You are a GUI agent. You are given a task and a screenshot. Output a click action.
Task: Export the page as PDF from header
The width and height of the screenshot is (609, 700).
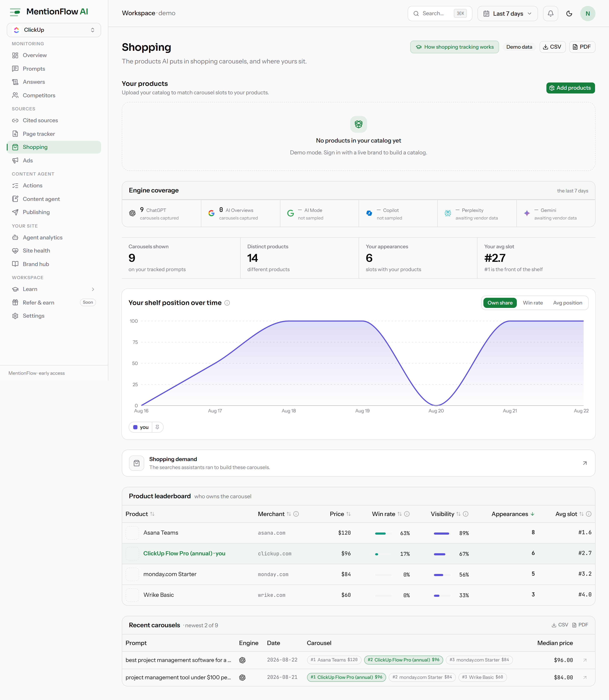click(x=582, y=47)
